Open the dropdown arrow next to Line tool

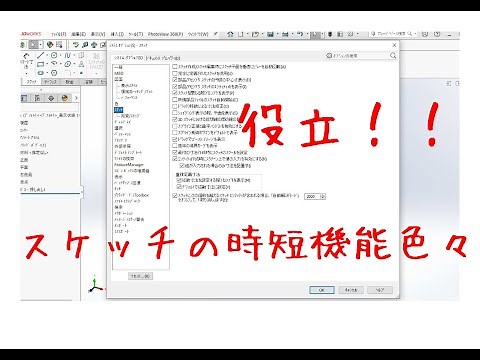point(47,55)
